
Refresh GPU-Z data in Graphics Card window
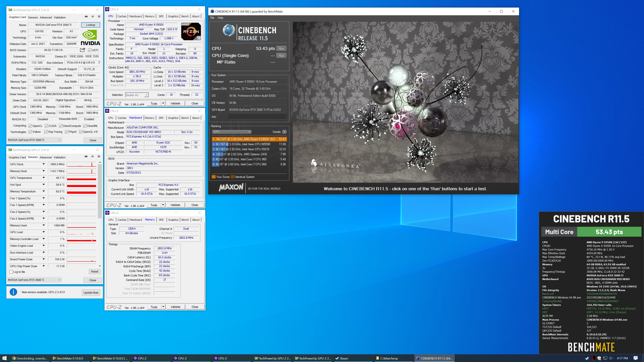(x=93, y=16)
